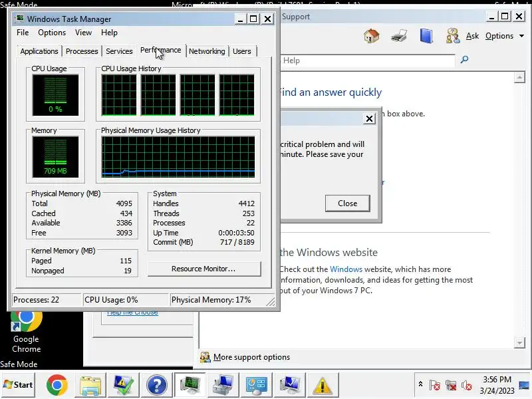Click the Search Help input field

coord(368,61)
